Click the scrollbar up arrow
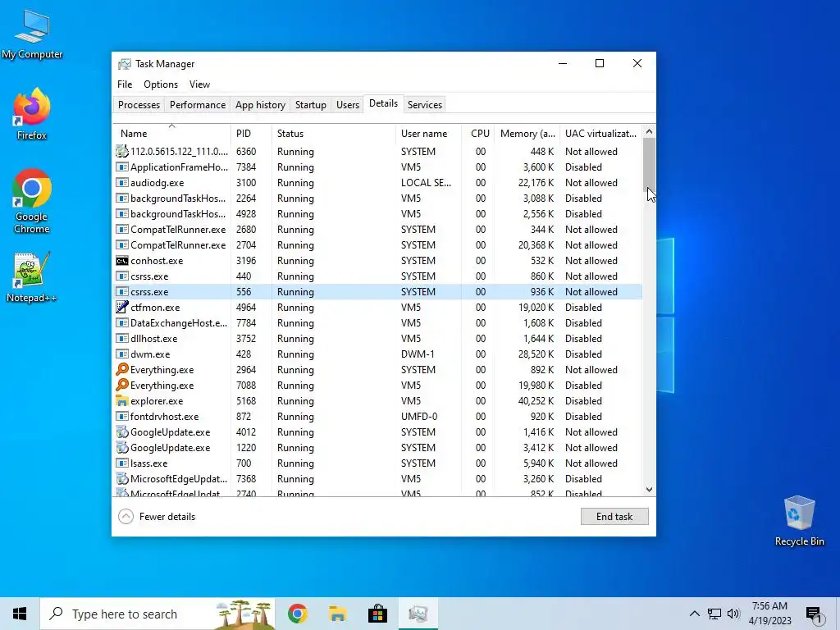Viewport: 840px width, 630px height. pos(649,131)
